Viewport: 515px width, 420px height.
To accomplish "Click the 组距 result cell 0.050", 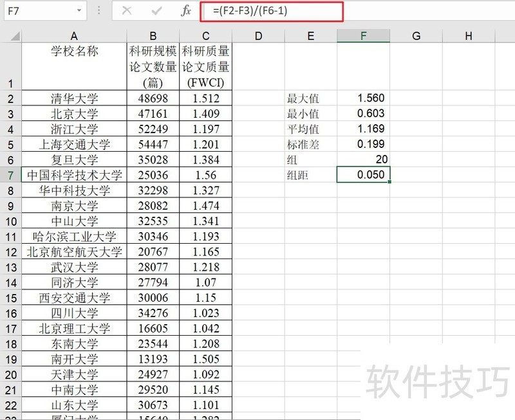I will 363,175.
